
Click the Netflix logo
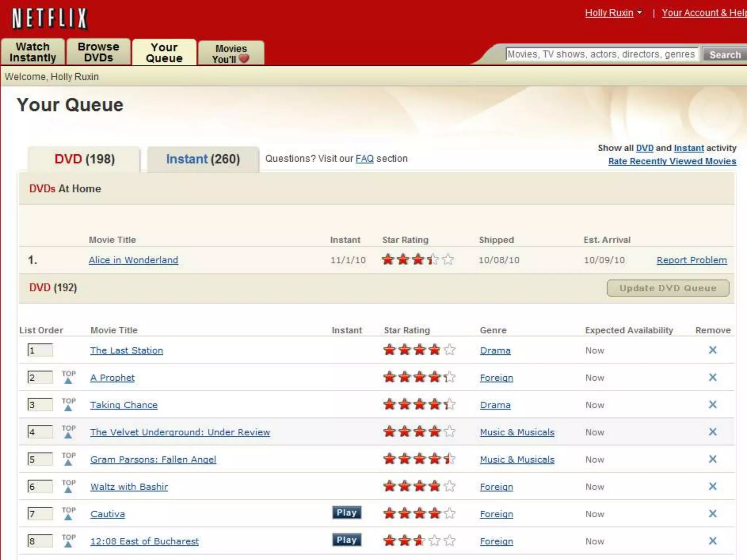(50, 18)
